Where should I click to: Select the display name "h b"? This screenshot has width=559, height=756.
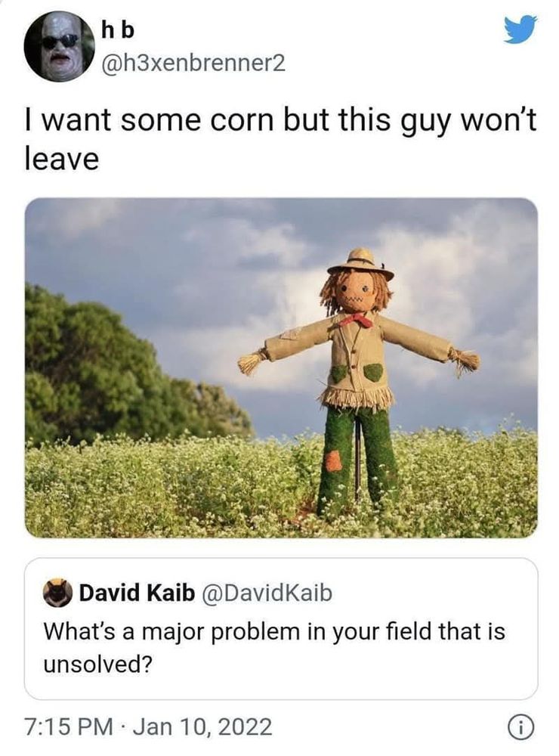click(x=118, y=30)
